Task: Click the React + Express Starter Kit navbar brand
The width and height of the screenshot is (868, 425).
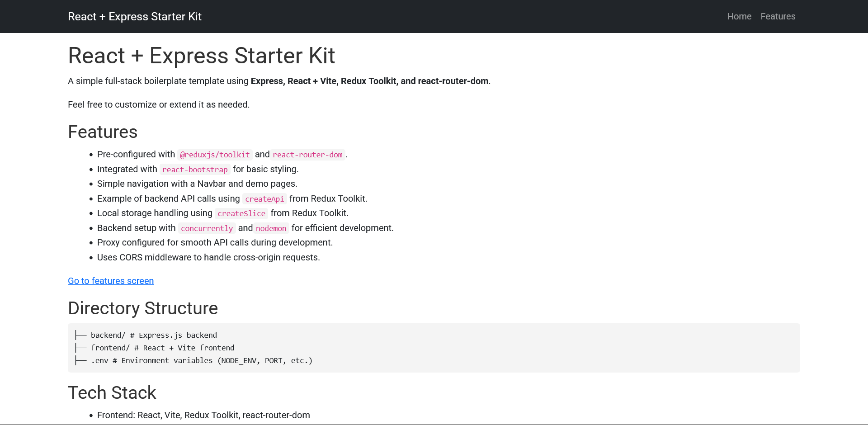Action: point(134,17)
